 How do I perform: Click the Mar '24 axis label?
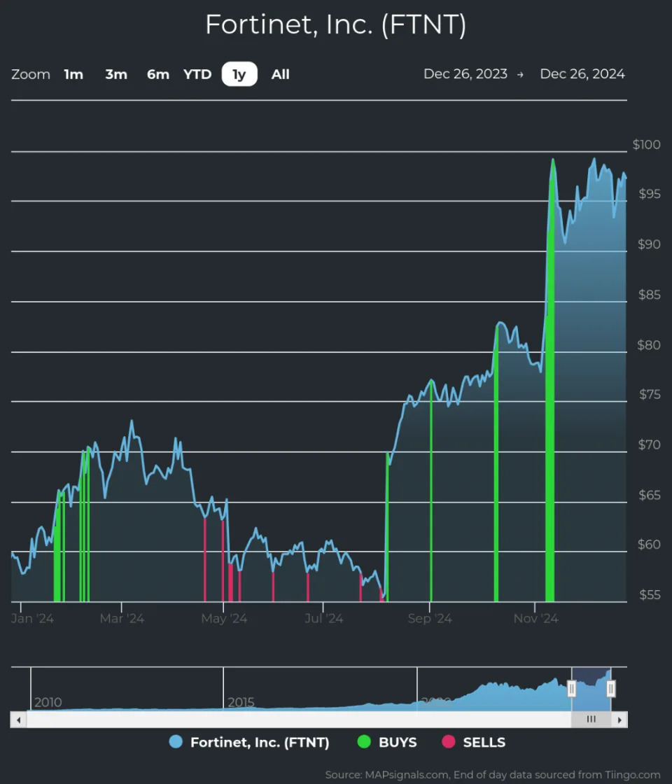(122, 619)
